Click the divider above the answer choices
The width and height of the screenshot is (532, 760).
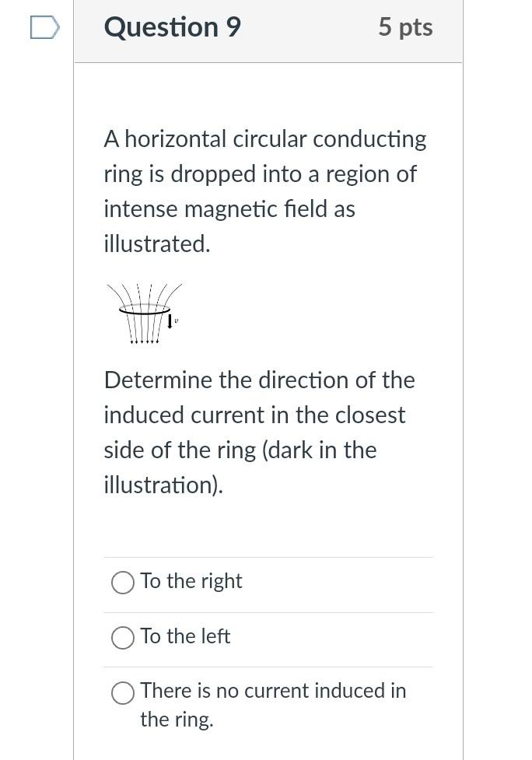pyautogui.click(x=268, y=557)
